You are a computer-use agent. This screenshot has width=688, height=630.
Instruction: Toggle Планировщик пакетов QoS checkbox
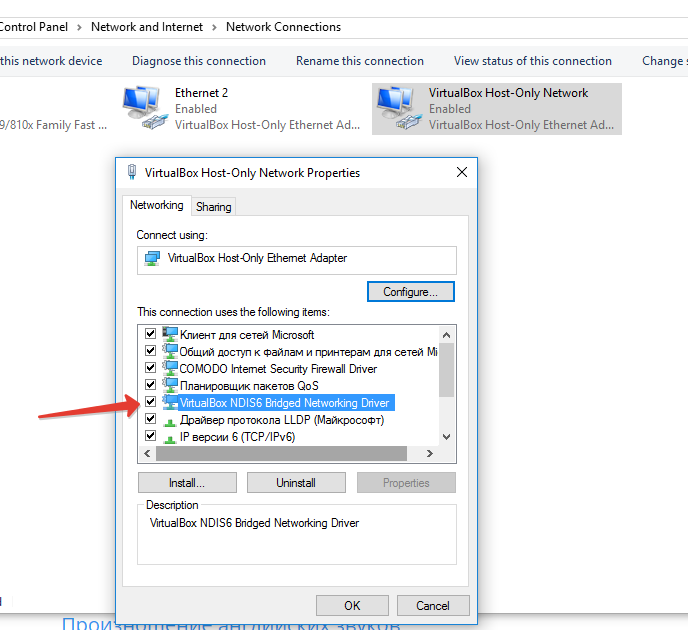tap(150, 385)
